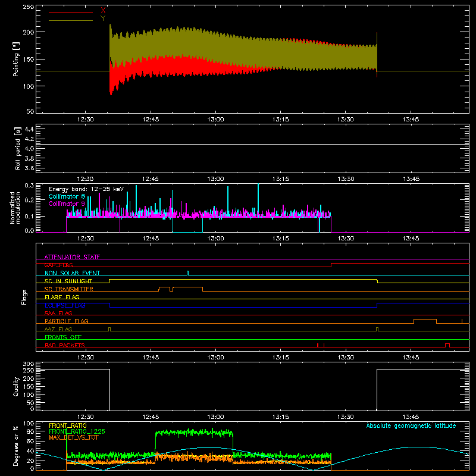Click the 'Roll period [s]' axis title
The height and width of the screenshot is (476, 476).
click(x=17, y=148)
